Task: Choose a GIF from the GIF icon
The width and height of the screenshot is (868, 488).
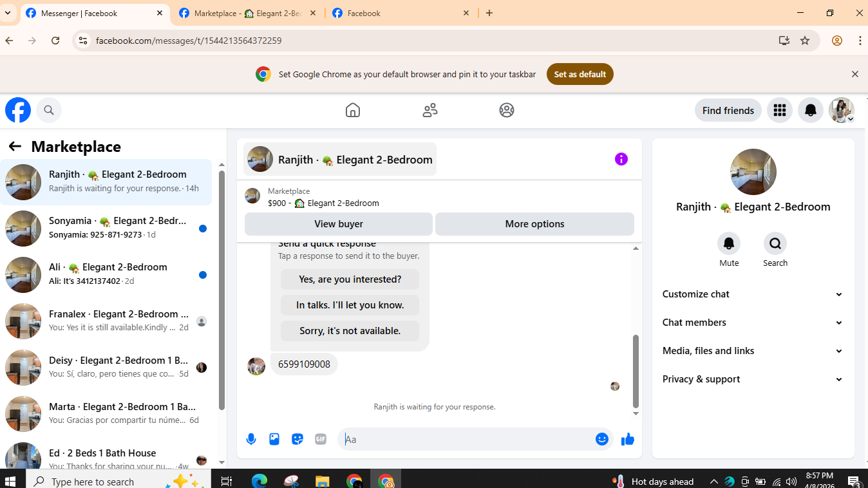Action: 321,439
